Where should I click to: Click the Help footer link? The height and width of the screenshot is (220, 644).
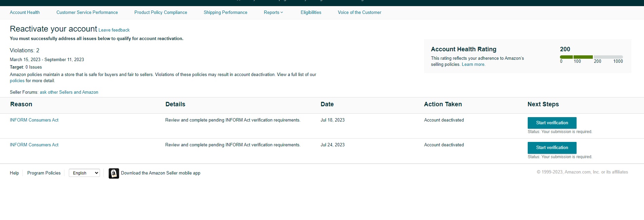tap(14, 173)
